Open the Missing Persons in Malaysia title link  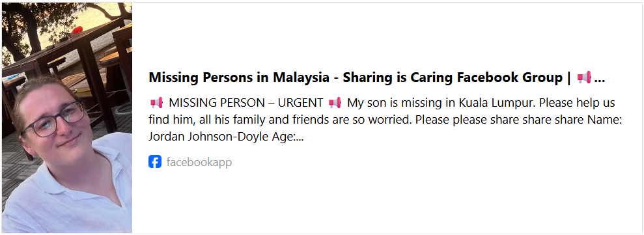pyautogui.click(x=376, y=77)
